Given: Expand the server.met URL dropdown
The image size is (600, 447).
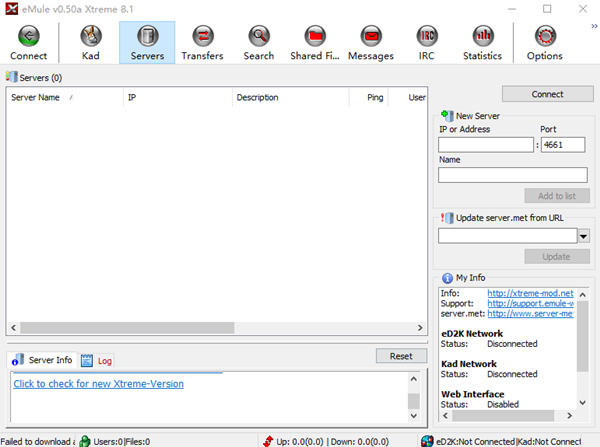Looking at the screenshot, I should [x=583, y=236].
